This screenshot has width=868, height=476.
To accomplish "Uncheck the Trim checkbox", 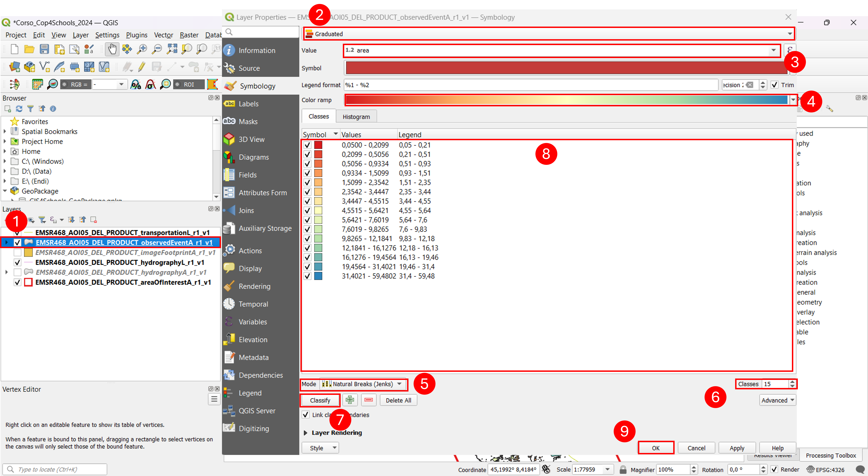I will click(775, 85).
